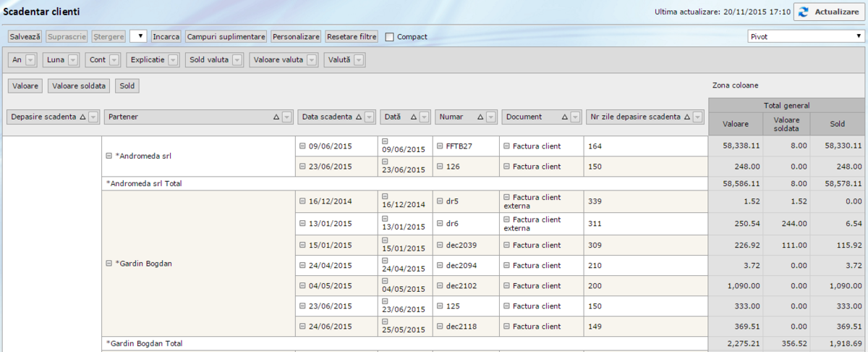868x352 pixels.
Task: Open filter icon on Valută field
Action: [x=359, y=60]
